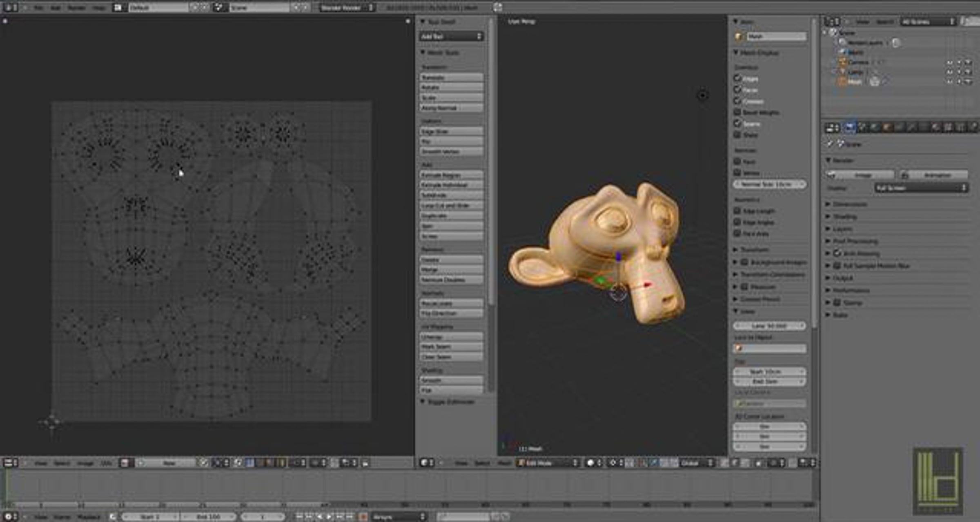Expand the Dimensions panel
The height and width of the screenshot is (522, 980).
tap(849, 204)
